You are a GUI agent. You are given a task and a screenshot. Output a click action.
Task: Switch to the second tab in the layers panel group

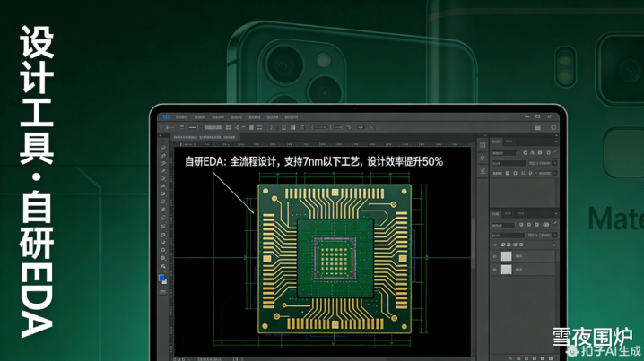[509, 214]
